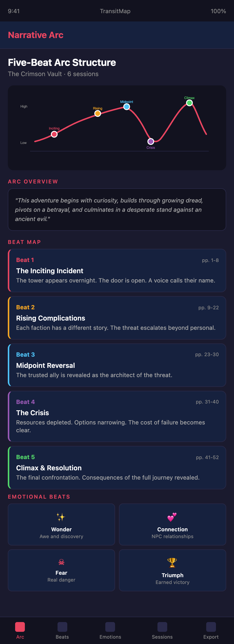Click the Inciting point on the chart
234x644 pixels.
(54, 134)
